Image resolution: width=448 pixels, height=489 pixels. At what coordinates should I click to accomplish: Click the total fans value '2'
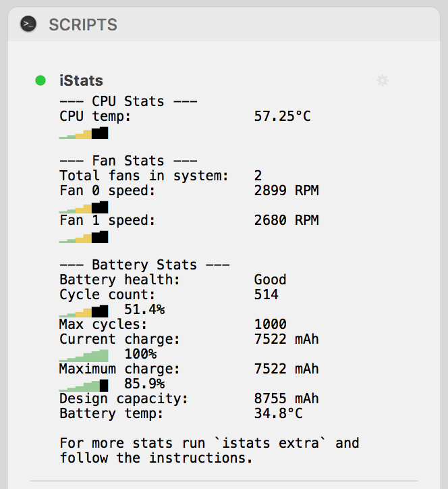(x=258, y=176)
